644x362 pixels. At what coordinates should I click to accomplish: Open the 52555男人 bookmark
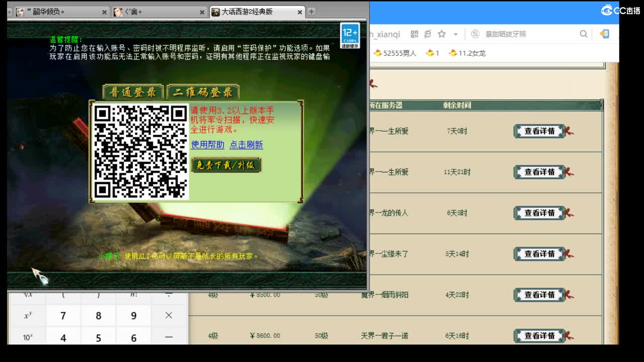click(x=395, y=53)
